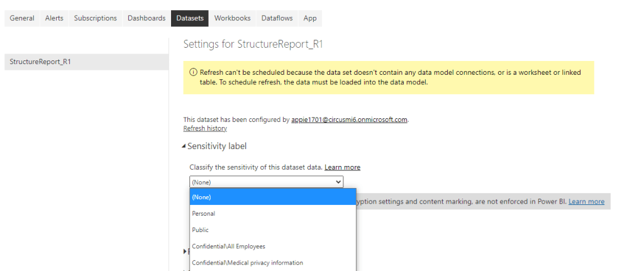Click Learn more next to classify sensitivity text
This screenshot has height=271, width=644.
342,167
